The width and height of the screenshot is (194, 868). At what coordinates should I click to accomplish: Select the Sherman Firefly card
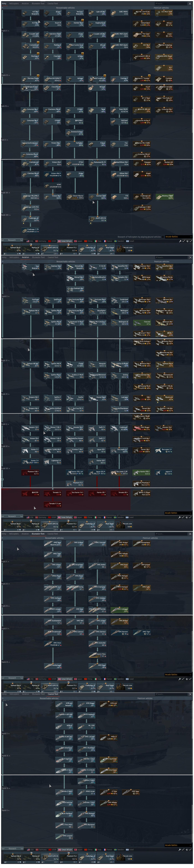(30, 80)
